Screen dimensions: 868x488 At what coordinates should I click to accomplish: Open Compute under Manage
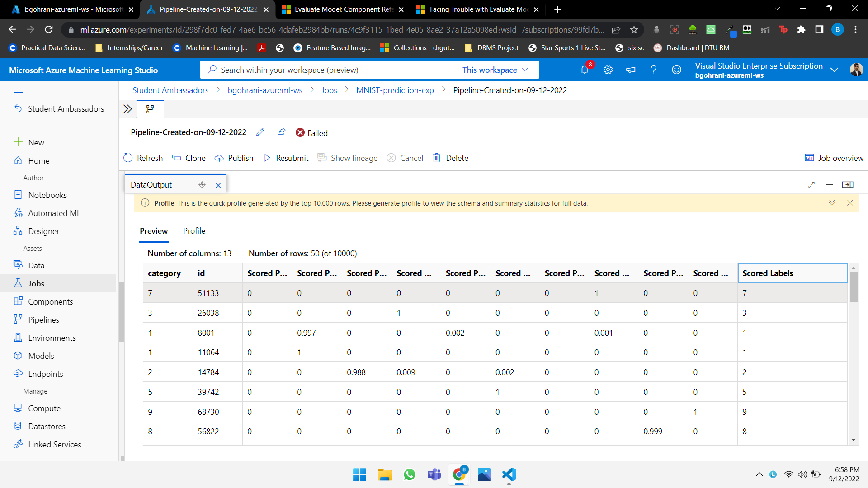44,408
